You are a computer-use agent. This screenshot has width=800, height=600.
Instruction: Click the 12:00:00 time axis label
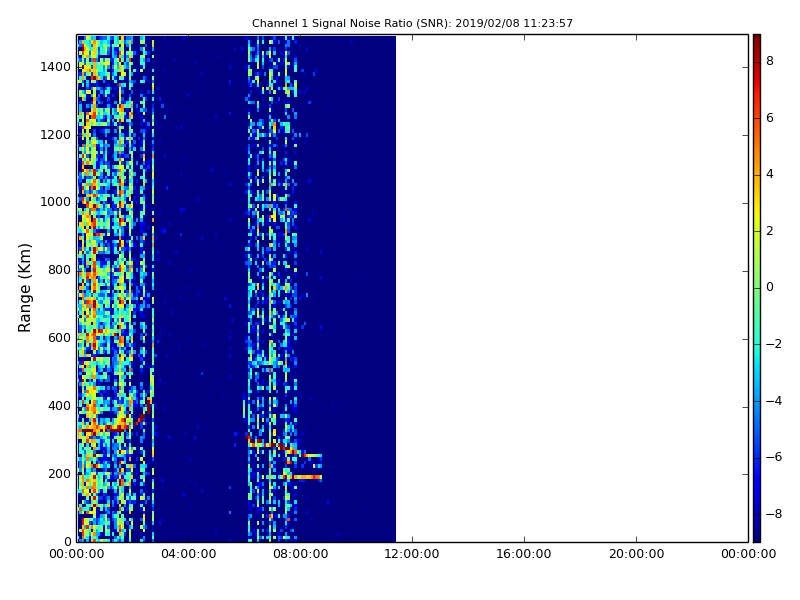412,554
